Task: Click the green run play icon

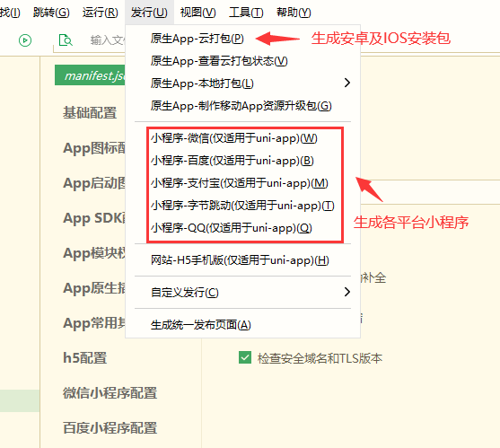Action: pos(25,40)
